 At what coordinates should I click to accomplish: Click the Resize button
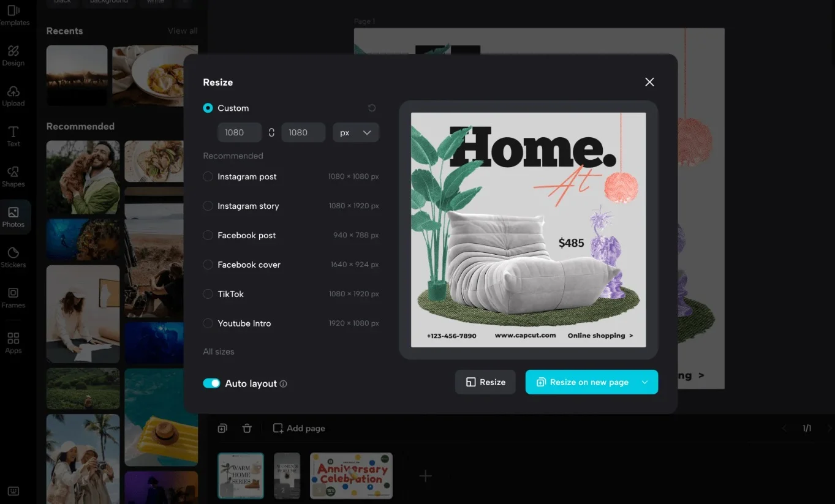[x=485, y=382]
